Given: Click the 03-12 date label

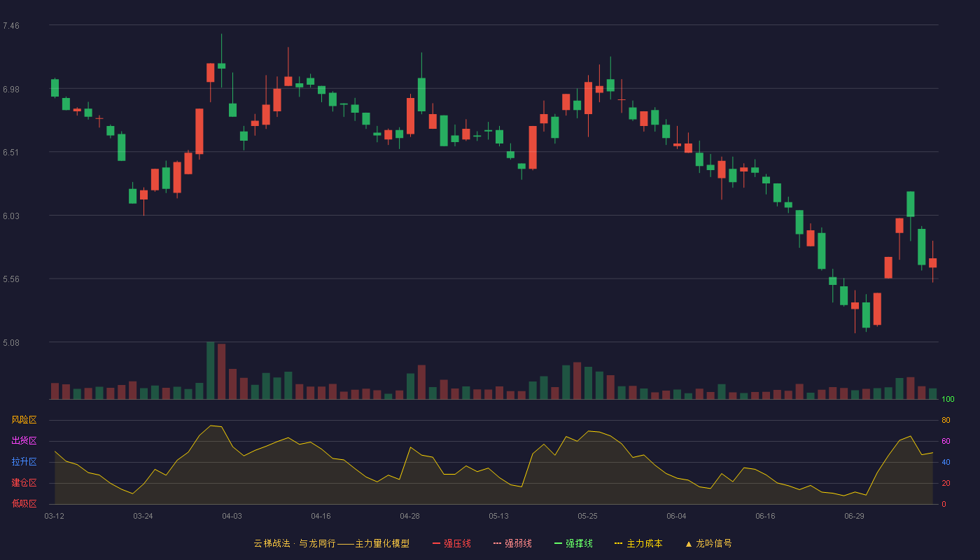Looking at the screenshot, I should coord(55,516).
